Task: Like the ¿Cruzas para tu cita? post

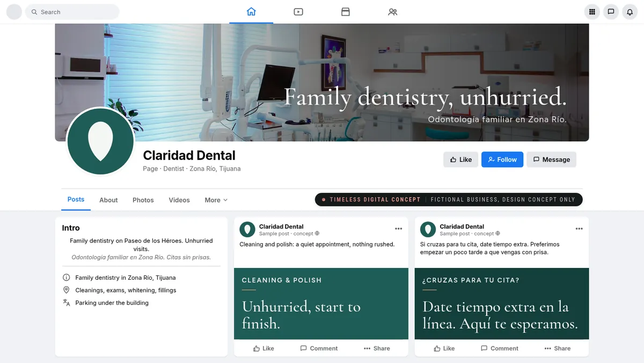Action: pyautogui.click(x=444, y=349)
